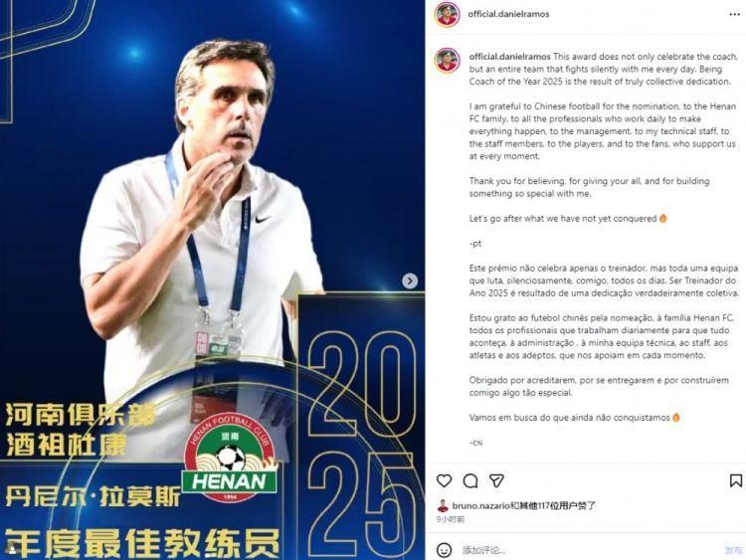
Task: Open the caption's official.danielramos username link
Action: (x=509, y=56)
